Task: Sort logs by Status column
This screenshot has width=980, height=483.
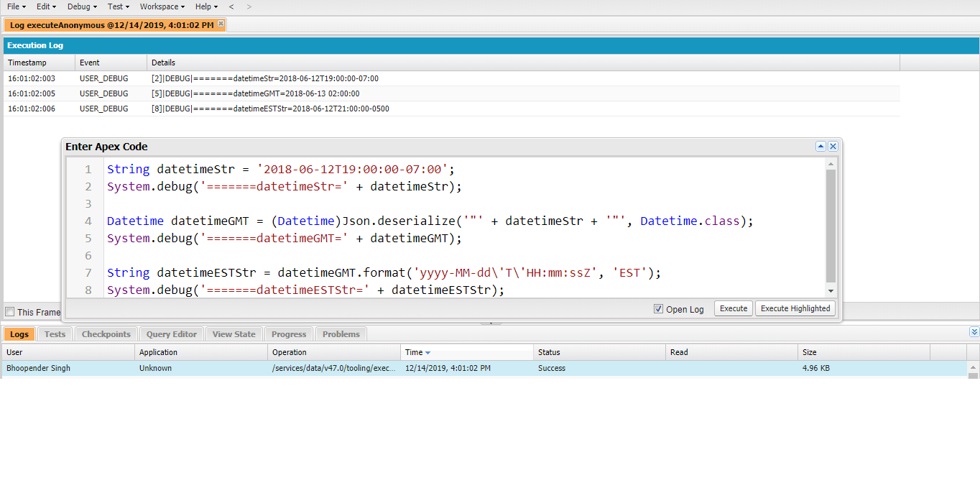Action: [x=600, y=352]
